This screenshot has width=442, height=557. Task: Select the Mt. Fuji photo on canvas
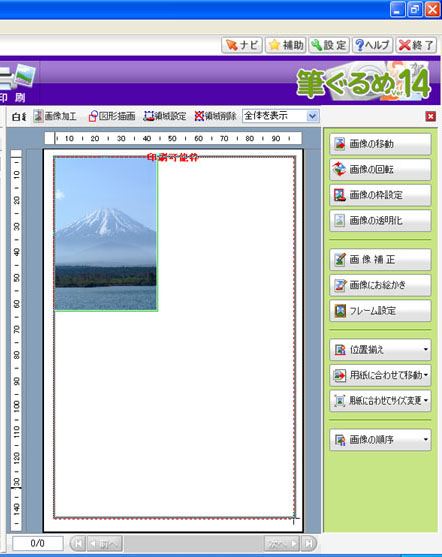pyautogui.click(x=106, y=234)
